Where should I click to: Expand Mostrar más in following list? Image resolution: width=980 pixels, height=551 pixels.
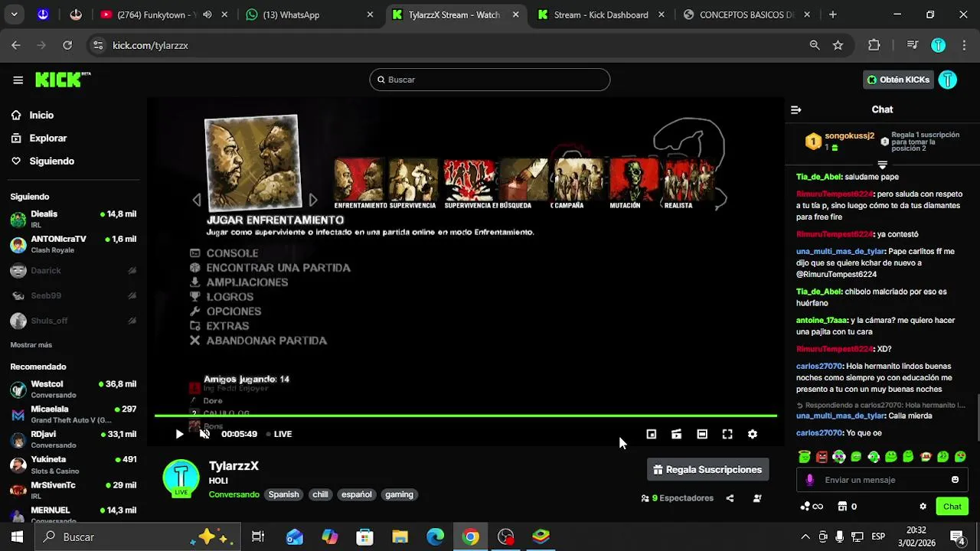pos(31,345)
